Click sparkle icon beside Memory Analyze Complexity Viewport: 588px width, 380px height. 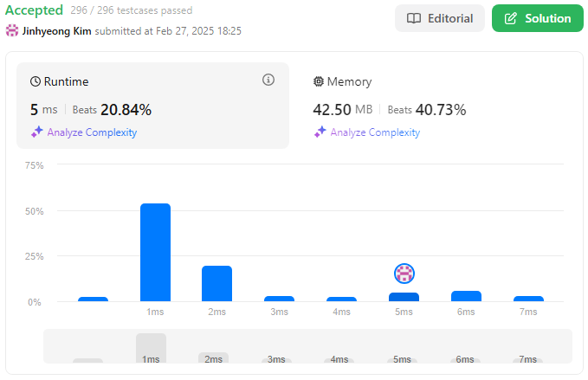click(x=320, y=132)
